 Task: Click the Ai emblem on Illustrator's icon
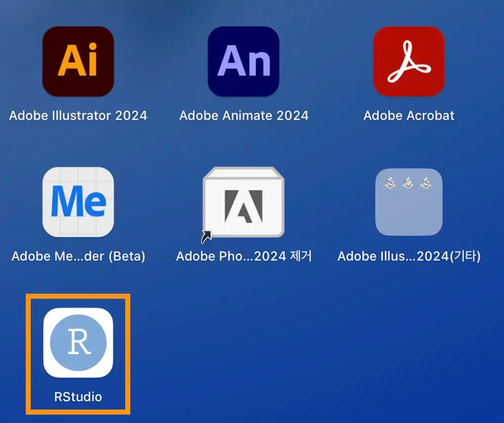(x=78, y=61)
